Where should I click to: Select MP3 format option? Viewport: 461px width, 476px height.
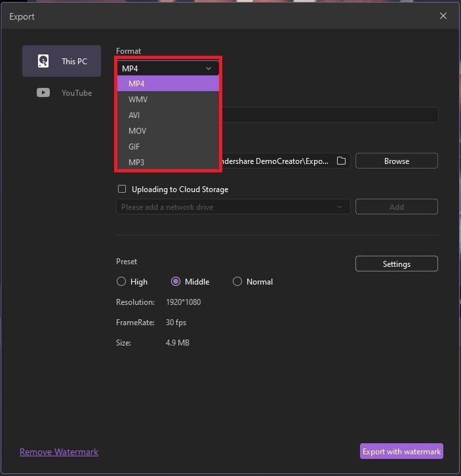(x=136, y=162)
